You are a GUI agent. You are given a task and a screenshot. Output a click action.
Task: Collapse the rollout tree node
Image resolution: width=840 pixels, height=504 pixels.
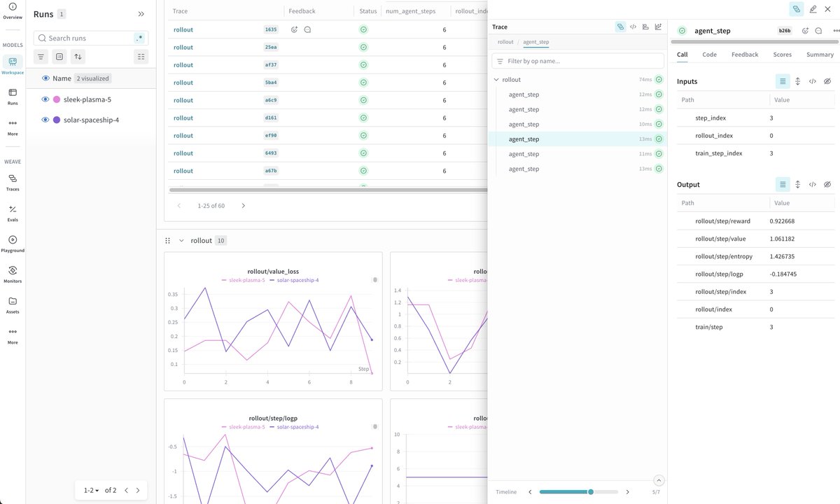click(x=496, y=80)
